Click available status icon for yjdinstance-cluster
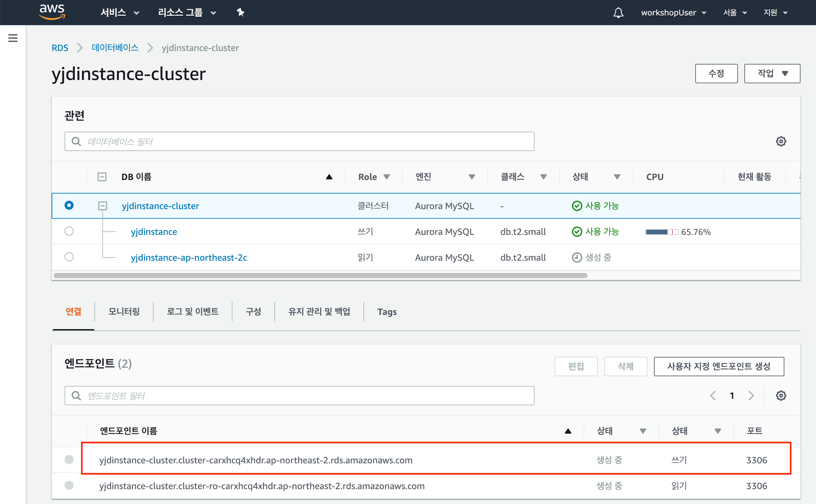 [x=577, y=206]
